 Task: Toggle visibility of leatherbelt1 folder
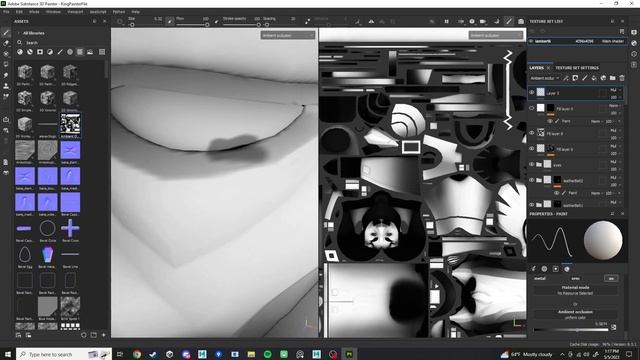point(532,204)
